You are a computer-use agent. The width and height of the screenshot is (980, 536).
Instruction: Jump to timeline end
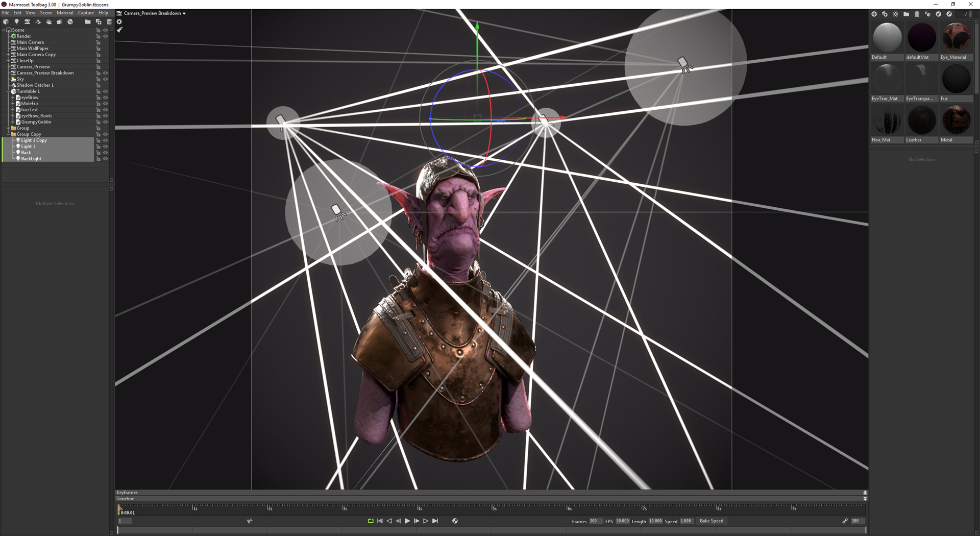point(435,521)
